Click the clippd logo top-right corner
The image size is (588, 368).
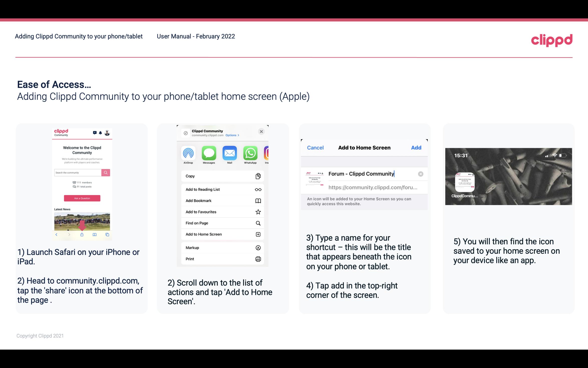pos(552,39)
